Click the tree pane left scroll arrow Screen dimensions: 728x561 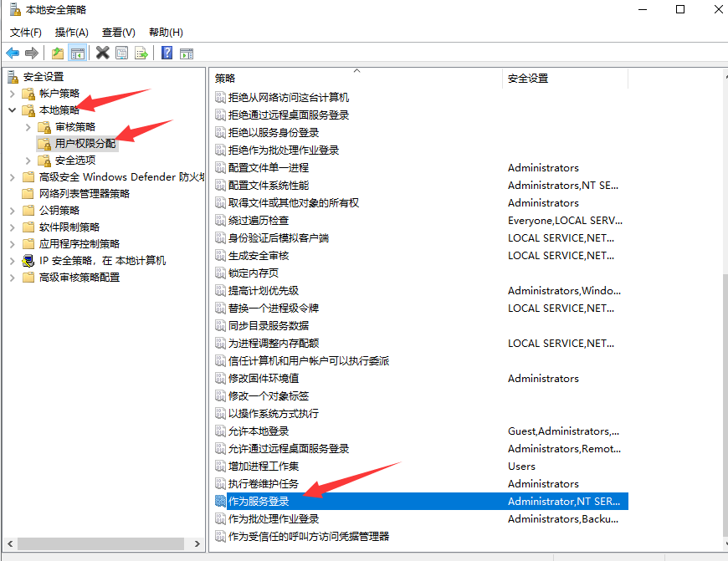(x=10, y=543)
